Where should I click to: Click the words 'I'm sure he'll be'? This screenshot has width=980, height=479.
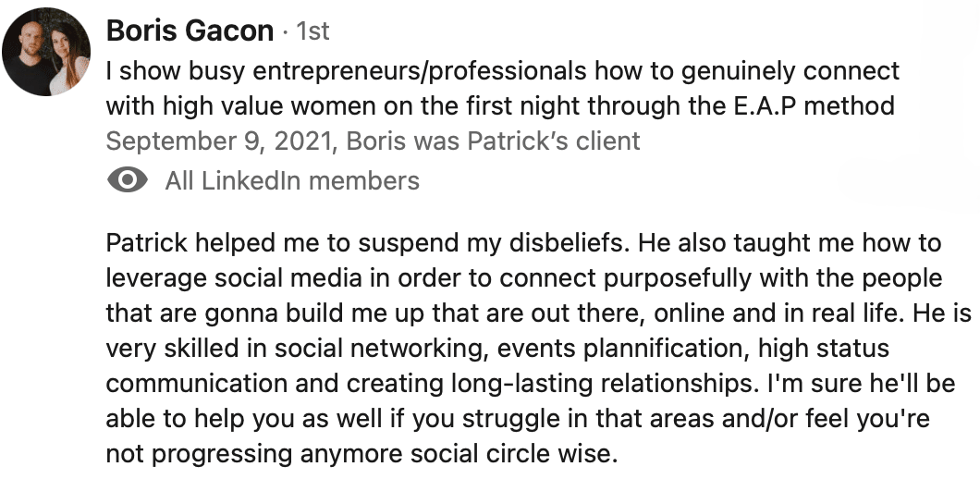click(x=862, y=383)
